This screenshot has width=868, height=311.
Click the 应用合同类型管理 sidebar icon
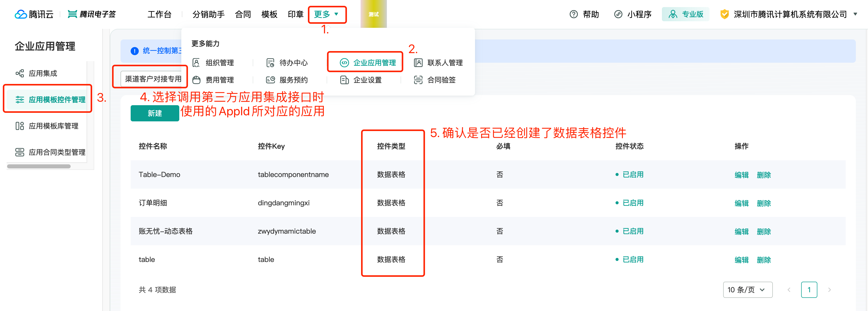[20, 152]
